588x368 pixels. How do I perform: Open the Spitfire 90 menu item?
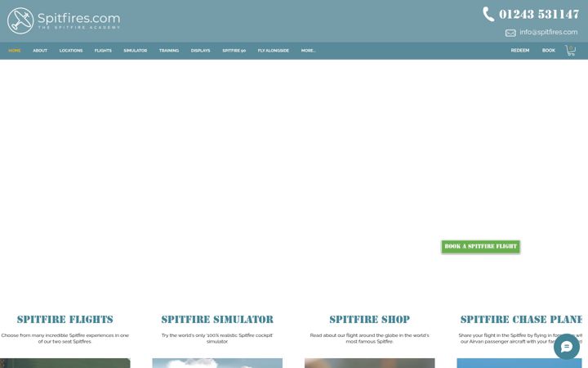pyautogui.click(x=234, y=51)
